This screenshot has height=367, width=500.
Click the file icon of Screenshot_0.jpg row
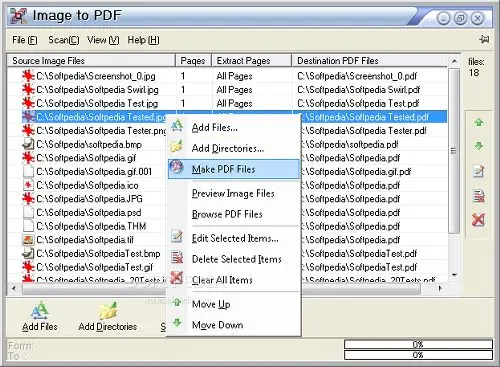(x=28, y=76)
